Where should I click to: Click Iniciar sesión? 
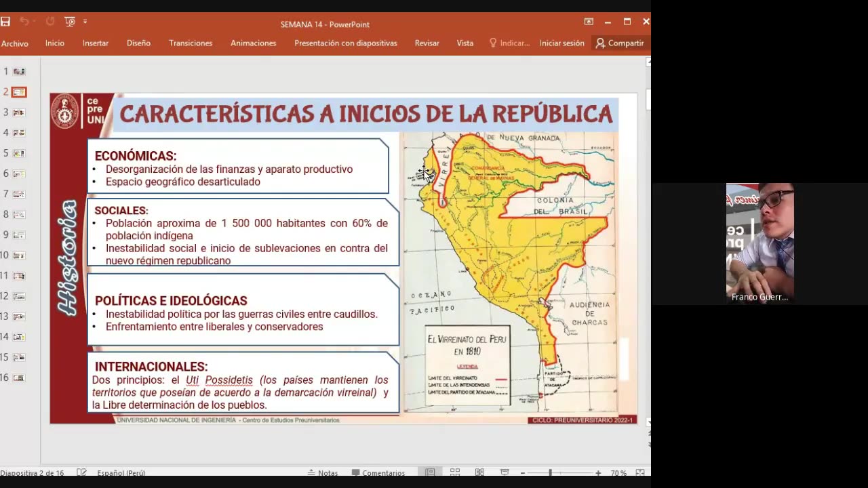(x=562, y=43)
